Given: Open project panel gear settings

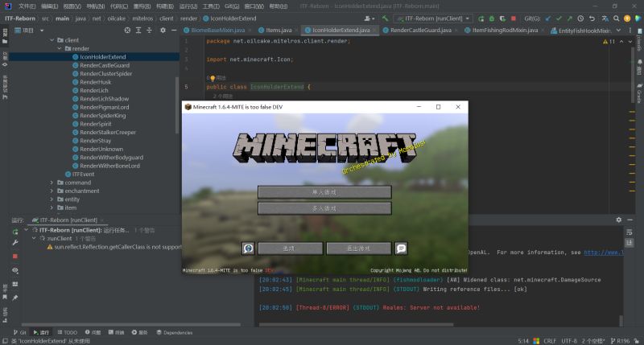Looking at the screenshot, I should (x=163, y=31).
